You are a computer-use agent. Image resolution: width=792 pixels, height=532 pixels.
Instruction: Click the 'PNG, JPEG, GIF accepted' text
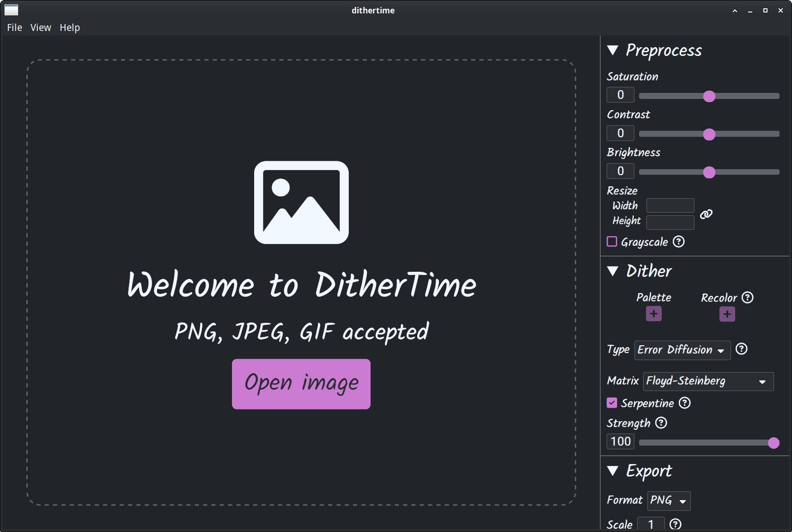(x=302, y=332)
